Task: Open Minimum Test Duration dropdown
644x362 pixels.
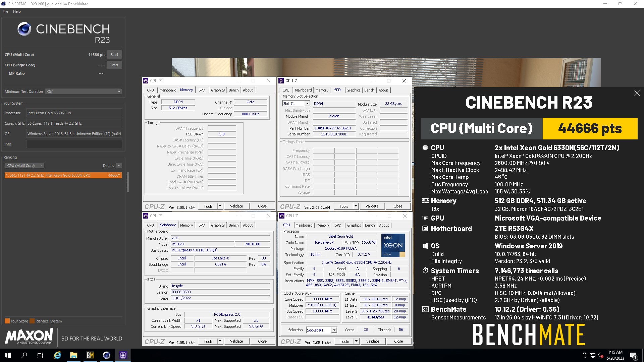Action: click(83, 92)
